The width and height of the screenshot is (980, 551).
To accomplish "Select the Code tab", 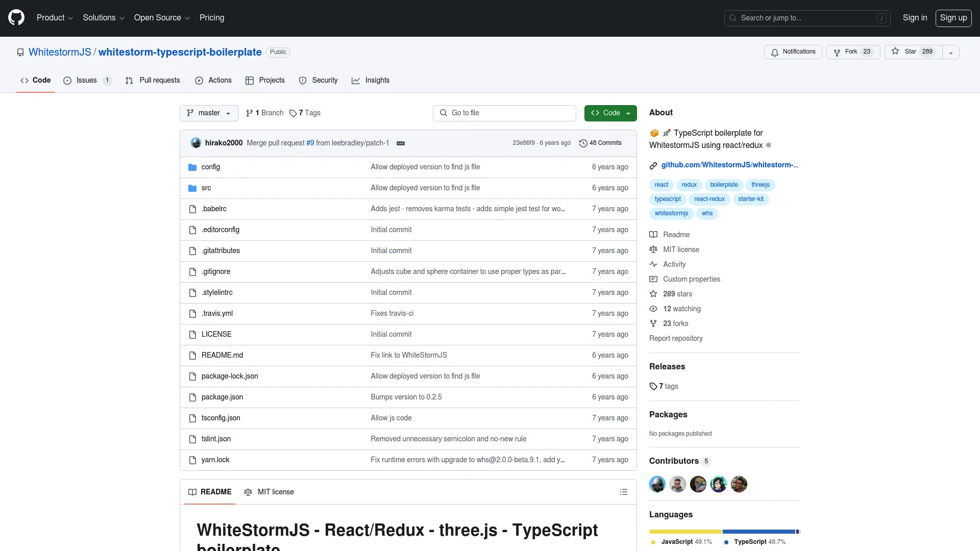I will coord(36,81).
